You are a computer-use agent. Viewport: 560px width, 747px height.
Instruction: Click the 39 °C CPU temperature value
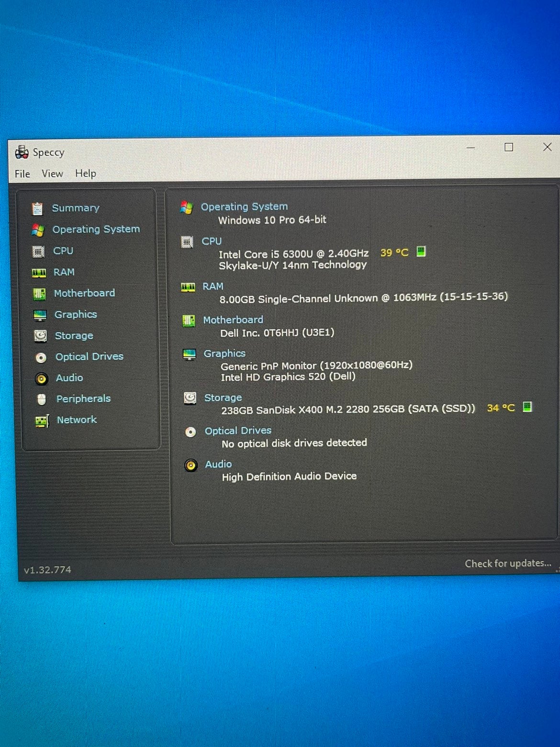click(x=394, y=253)
